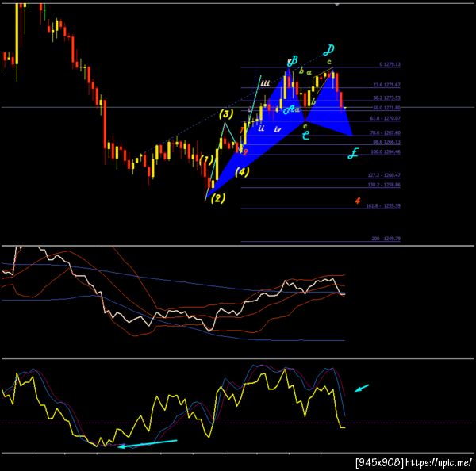Select the Fibonacci 200 level label 1249.79
This screenshot has width=476, height=471.
(x=386, y=239)
